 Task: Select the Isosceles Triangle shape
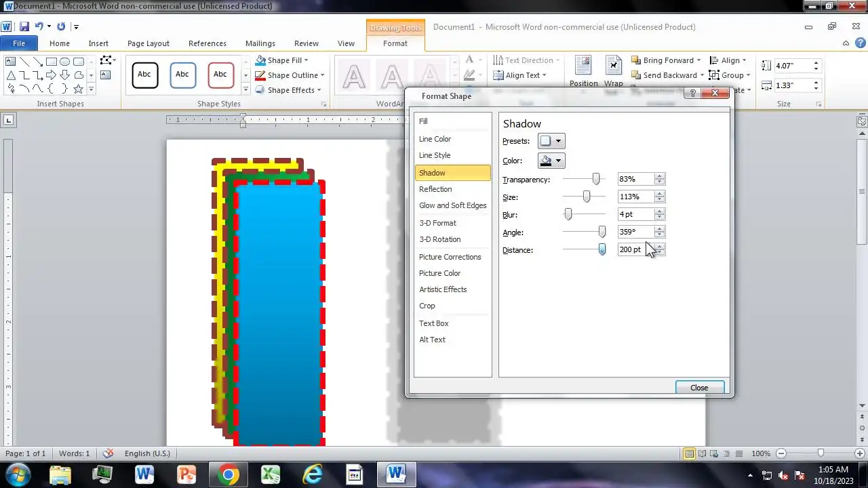(11, 75)
